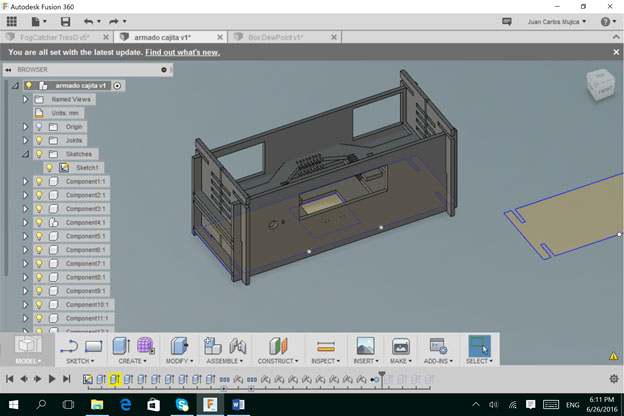Switch to FogCatcher TresD v5 tab

tap(57, 37)
